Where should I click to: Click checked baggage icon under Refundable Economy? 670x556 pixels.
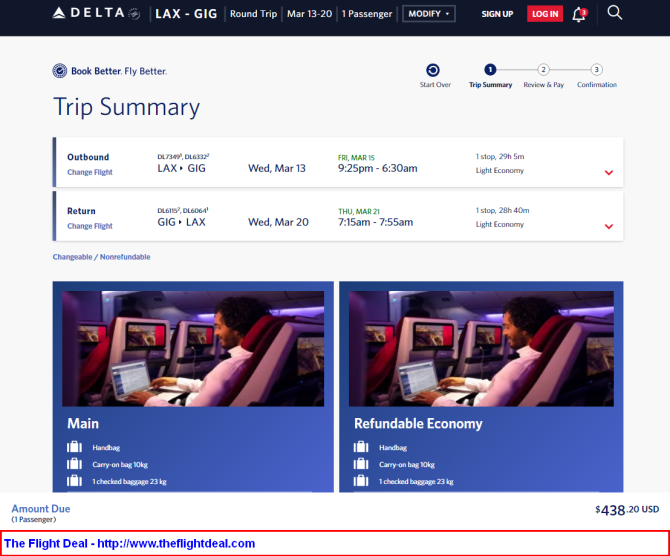coord(361,481)
